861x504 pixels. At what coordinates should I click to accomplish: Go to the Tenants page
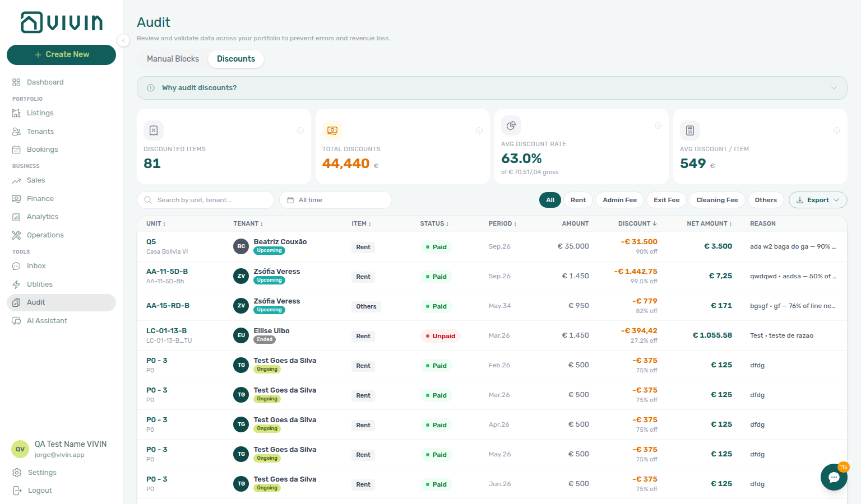[62, 132]
